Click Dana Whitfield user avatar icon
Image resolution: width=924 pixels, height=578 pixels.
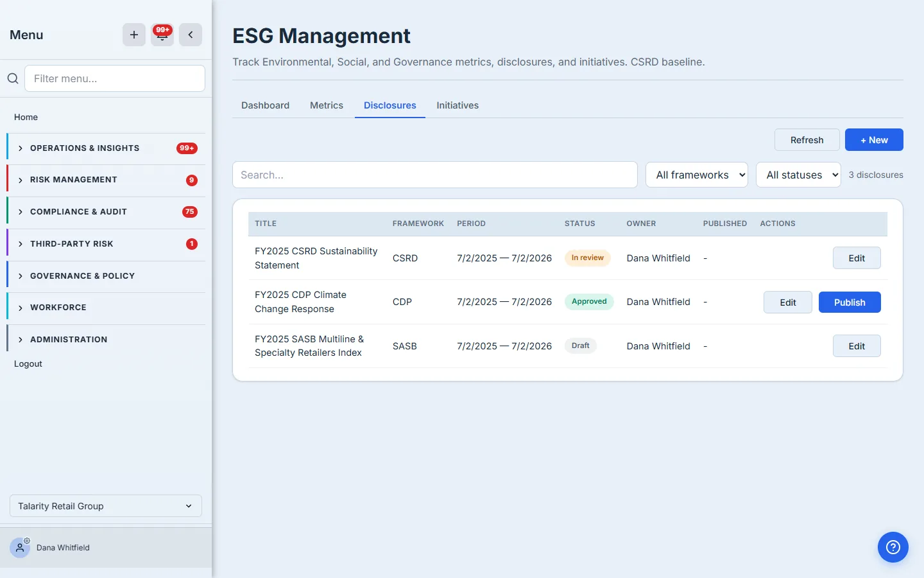(x=20, y=548)
